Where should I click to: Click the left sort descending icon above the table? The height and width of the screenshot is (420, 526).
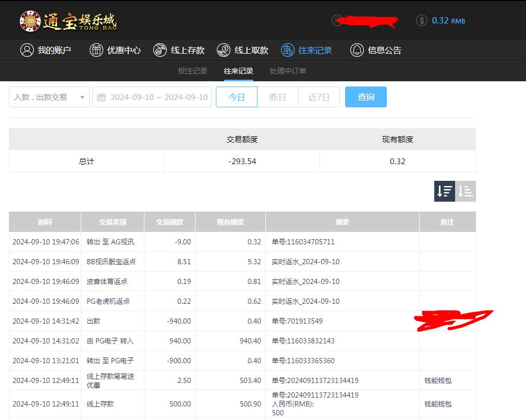(444, 191)
